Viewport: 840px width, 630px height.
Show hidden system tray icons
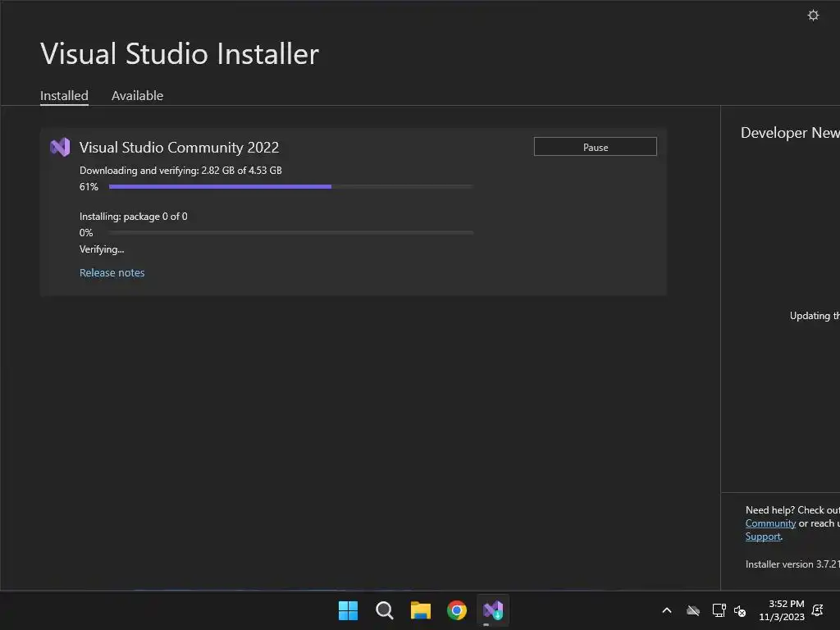(667, 610)
